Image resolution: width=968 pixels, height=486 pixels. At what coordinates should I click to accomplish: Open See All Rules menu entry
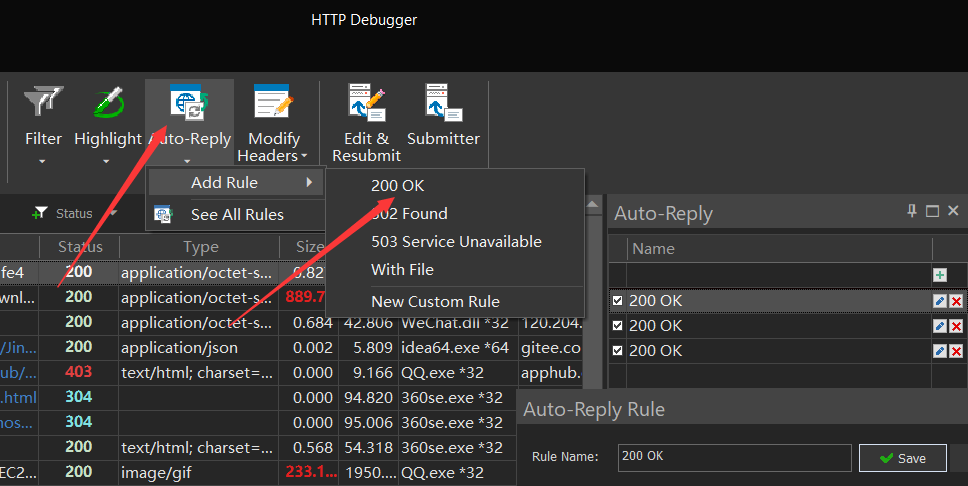click(238, 214)
